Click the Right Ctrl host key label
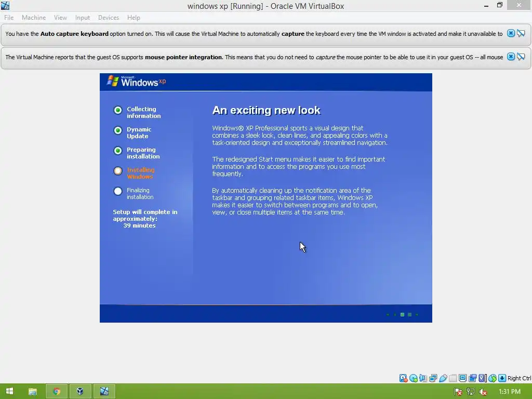Viewport: 532px width, 399px height. pyautogui.click(x=519, y=378)
